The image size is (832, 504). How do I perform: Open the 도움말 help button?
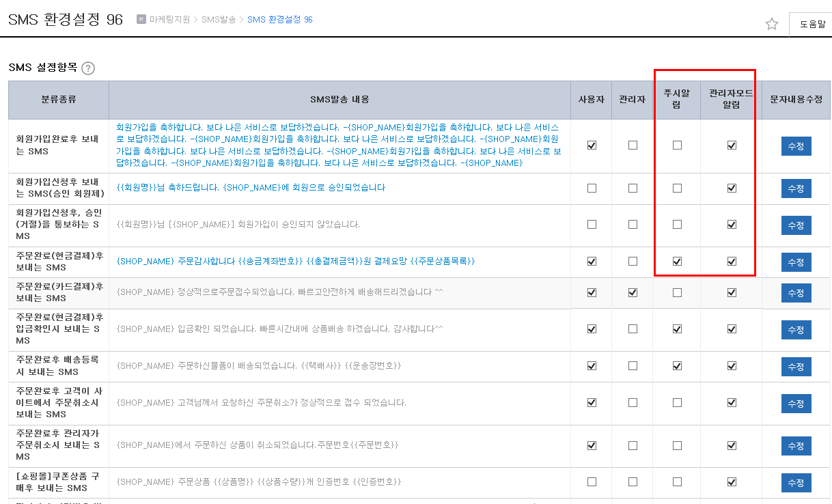pos(811,25)
